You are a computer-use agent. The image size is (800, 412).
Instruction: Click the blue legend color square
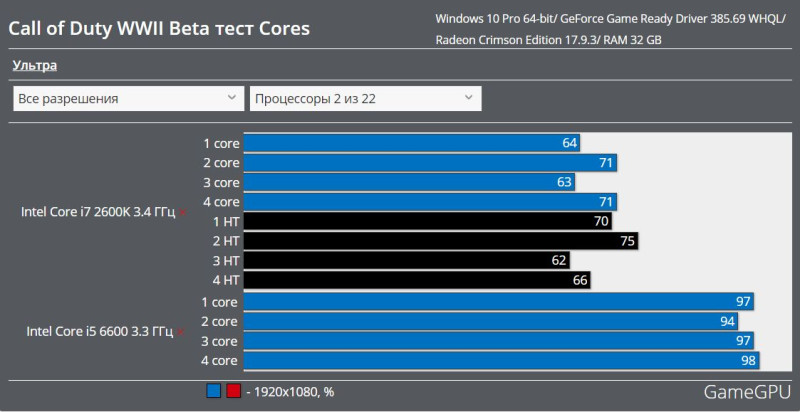coord(214,391)
